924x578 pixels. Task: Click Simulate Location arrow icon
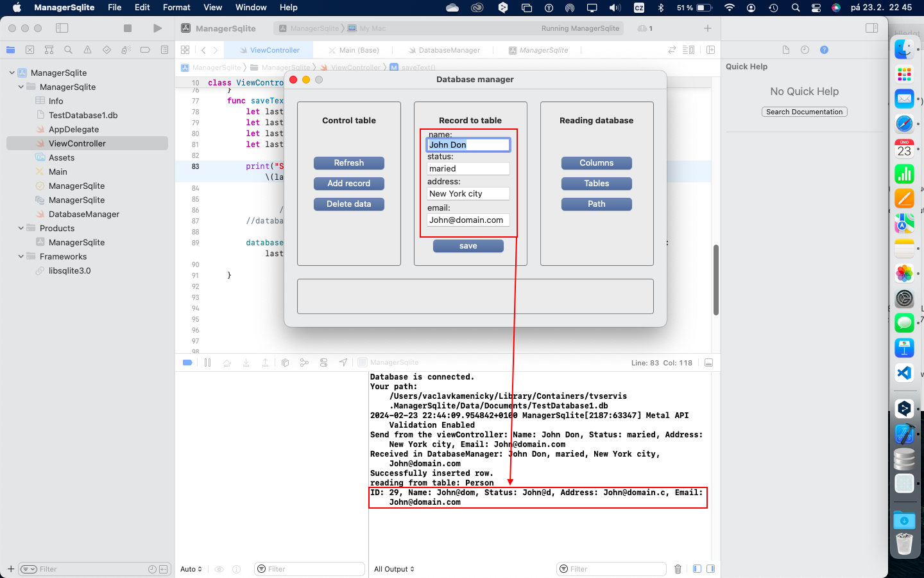(343, 363)
